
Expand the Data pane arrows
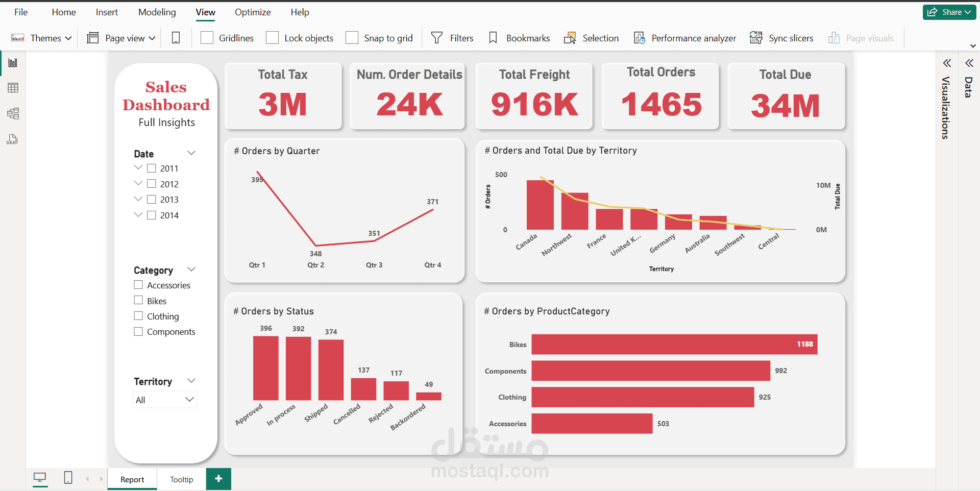(969, 63)
